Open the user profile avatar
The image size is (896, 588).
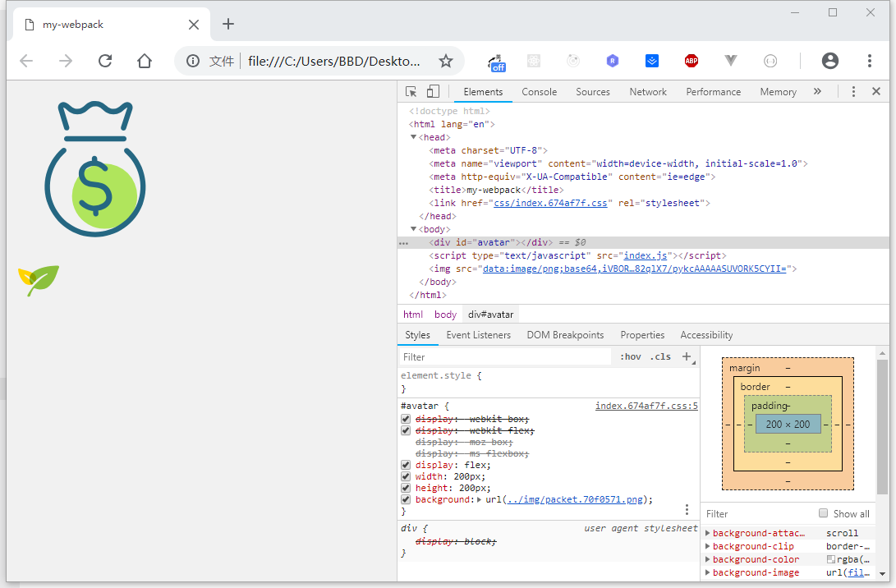[x=830, y=61]
